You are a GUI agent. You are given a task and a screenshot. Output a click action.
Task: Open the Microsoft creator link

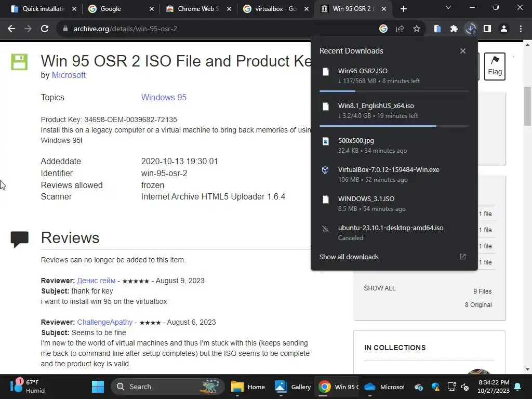(x=69, y=75)
